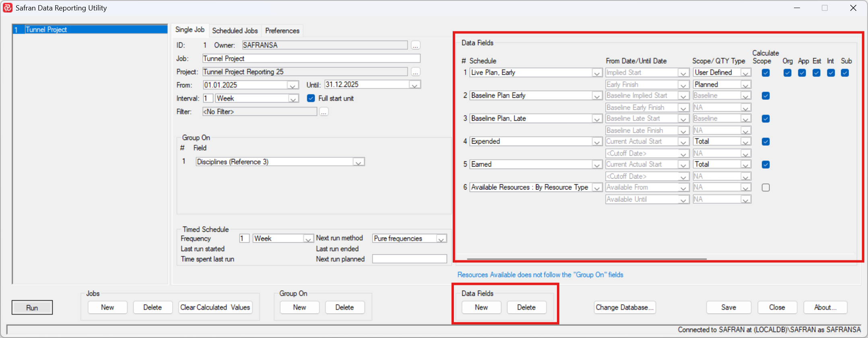This screenshot has width=868, height=338.
Task: Click the Interval number field
Action: click(x=208, y=98)
